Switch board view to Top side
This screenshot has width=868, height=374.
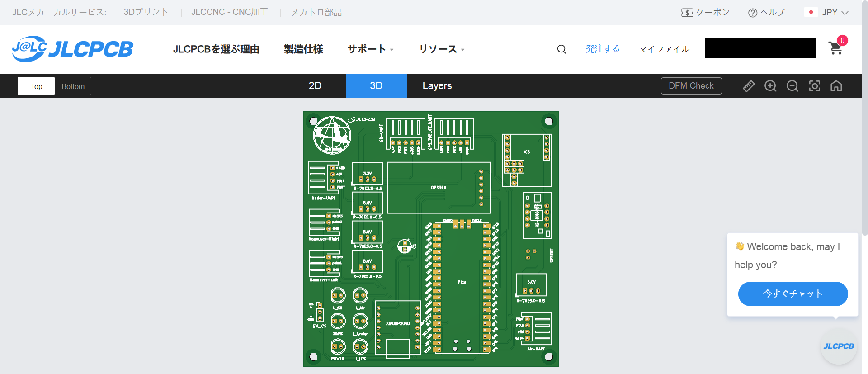click(37, 86)
